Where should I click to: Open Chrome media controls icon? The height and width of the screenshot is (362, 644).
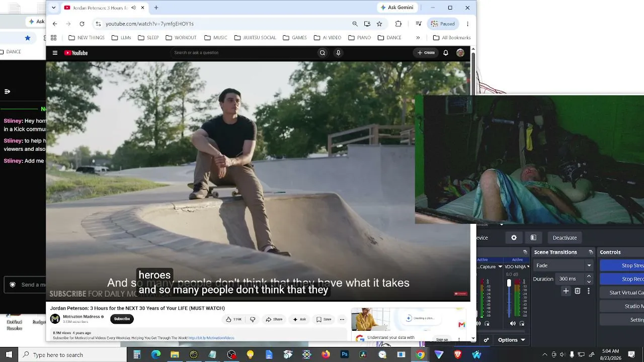point(419,24)
